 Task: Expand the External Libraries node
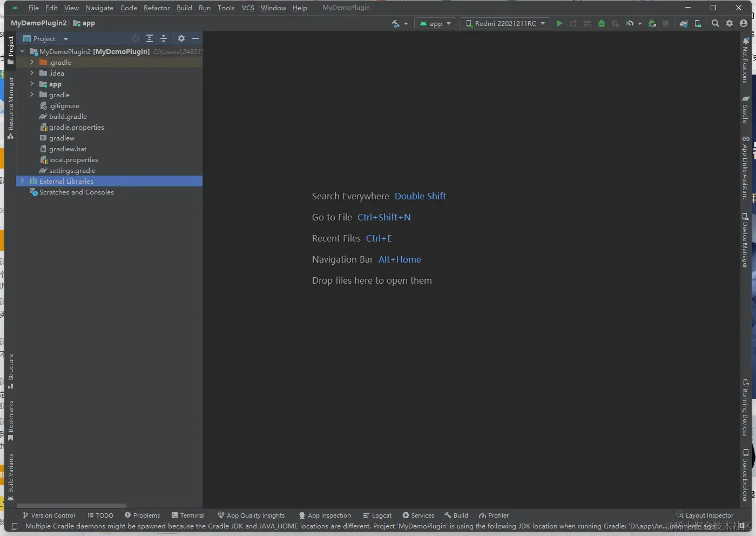tap(22, 181)
